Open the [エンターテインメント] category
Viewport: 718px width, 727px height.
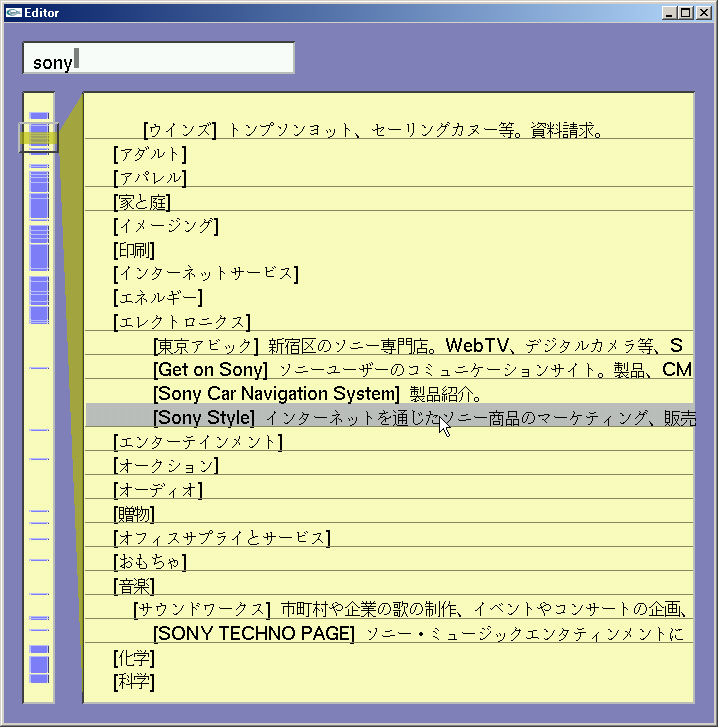pos(198,442)
